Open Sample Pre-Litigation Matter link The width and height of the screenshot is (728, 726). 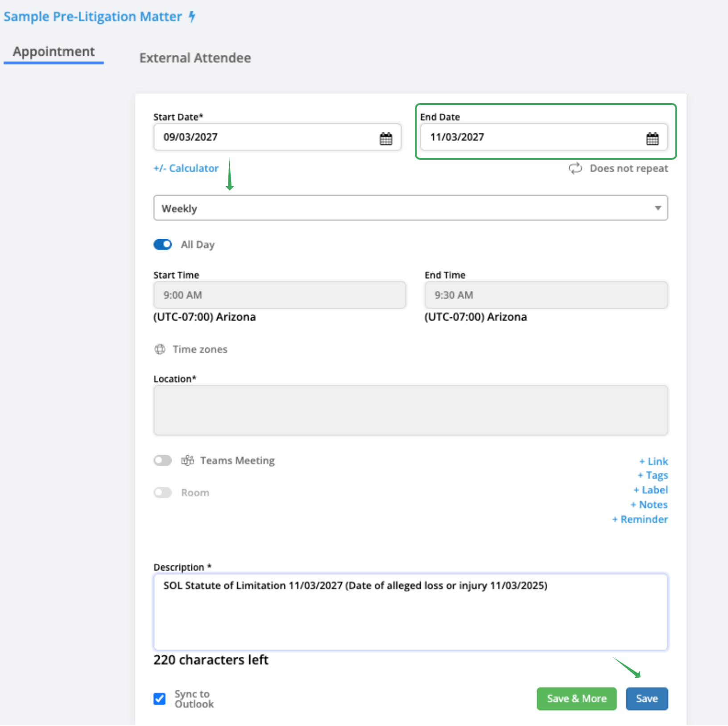pos(93,17)
